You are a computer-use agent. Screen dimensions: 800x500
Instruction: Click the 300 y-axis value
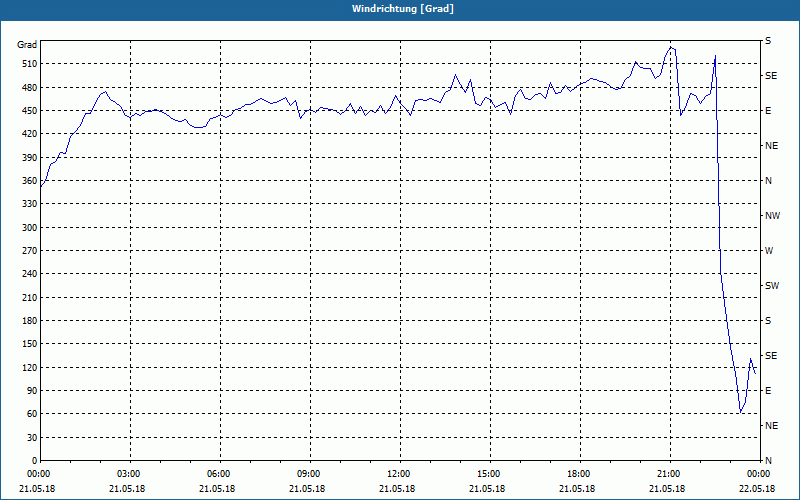[x=30, y=228]
